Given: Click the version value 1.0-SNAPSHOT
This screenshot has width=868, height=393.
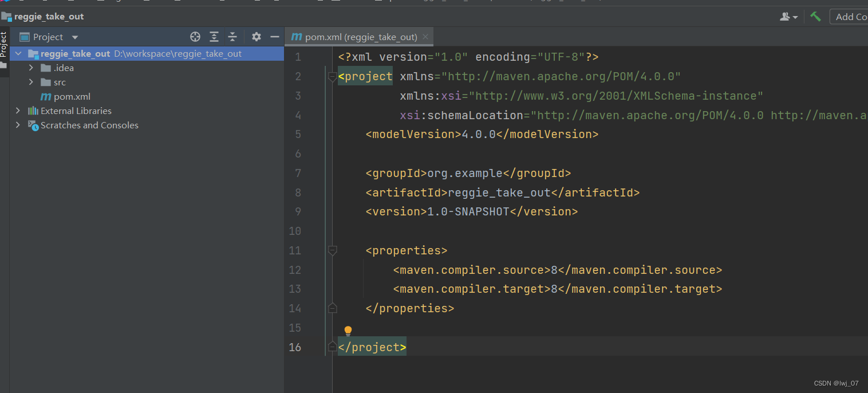Looking at the screenshot, I should point(468,211).
